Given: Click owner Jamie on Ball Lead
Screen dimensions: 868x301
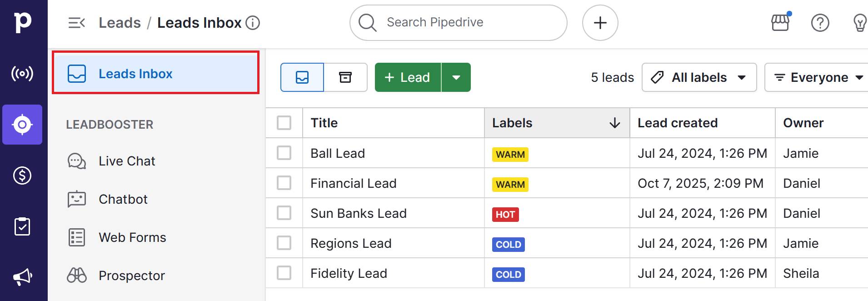Looking at the screenshot, I should [801, 153].
